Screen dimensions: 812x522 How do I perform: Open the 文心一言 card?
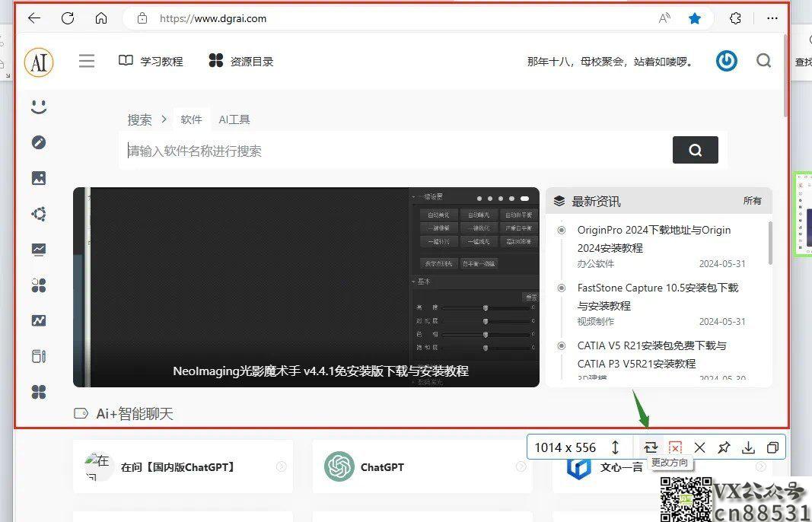[x=622, y=468]
